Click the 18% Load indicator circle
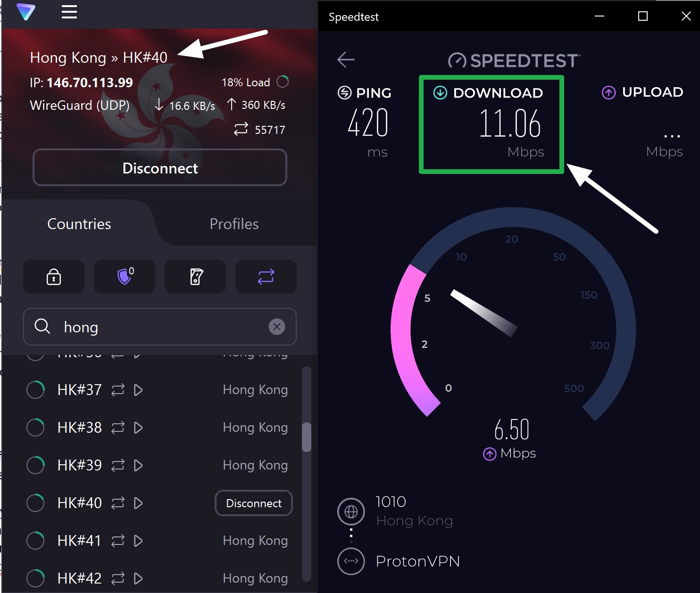700x593 pixels. pyautogui.click(x=283, y=82)
